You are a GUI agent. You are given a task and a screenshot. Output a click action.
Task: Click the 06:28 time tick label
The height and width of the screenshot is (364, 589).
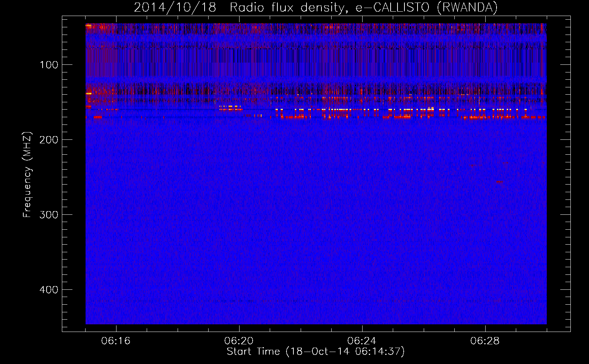[x=485, y=341]
